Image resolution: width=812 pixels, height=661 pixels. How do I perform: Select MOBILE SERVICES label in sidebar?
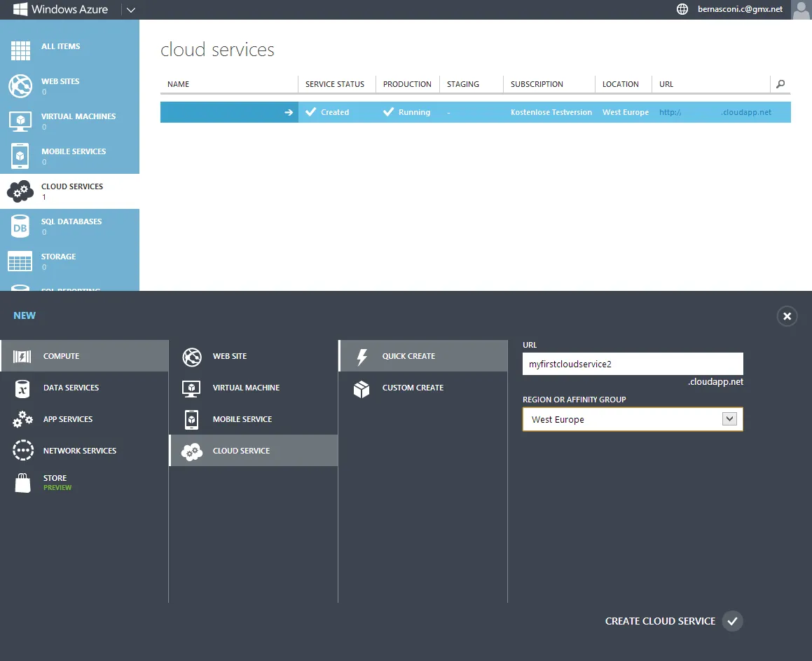coord(74,151)
